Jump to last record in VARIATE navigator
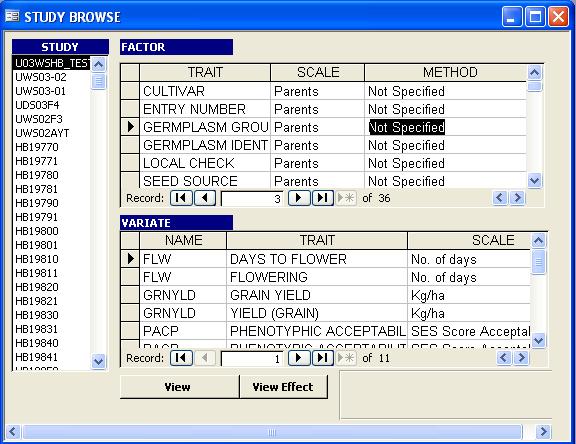This screenshot has height=444, width=576. 323,358
